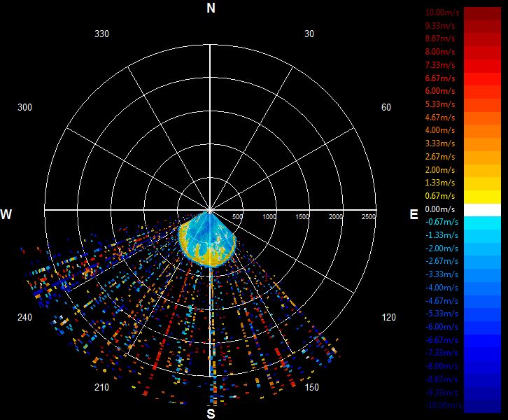Click the 60 degree azimuth label
508x420 pixels.
pos(386,107)
